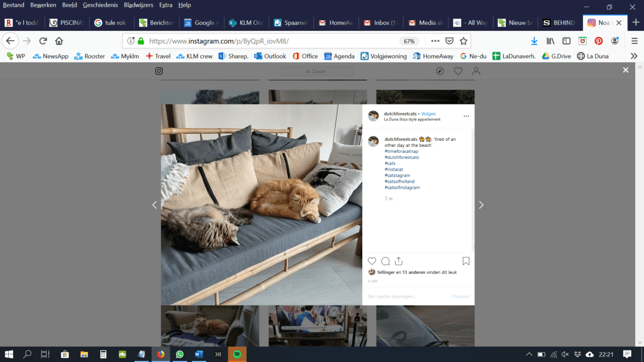Share the post using share icon
Viewport: 644px width, 362px height.
[x=399, y=261]
